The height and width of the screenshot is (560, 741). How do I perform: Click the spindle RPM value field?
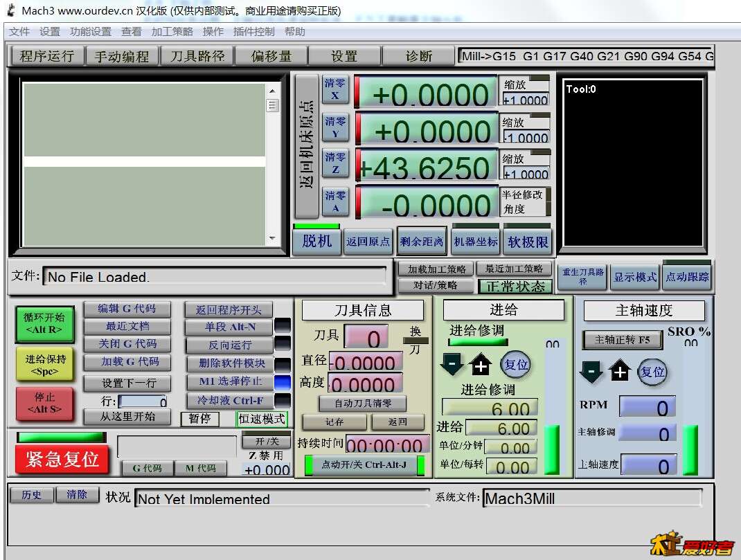click(647, 408)
